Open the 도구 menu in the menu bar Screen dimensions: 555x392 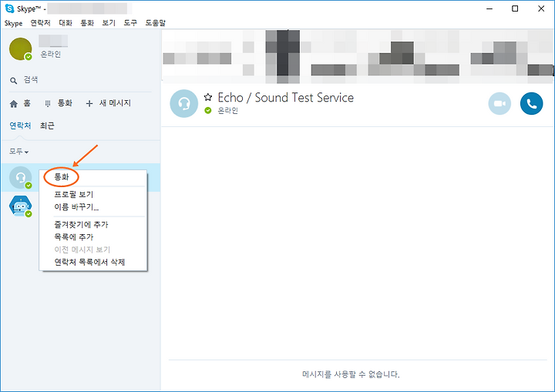click(x=130, y=23)
